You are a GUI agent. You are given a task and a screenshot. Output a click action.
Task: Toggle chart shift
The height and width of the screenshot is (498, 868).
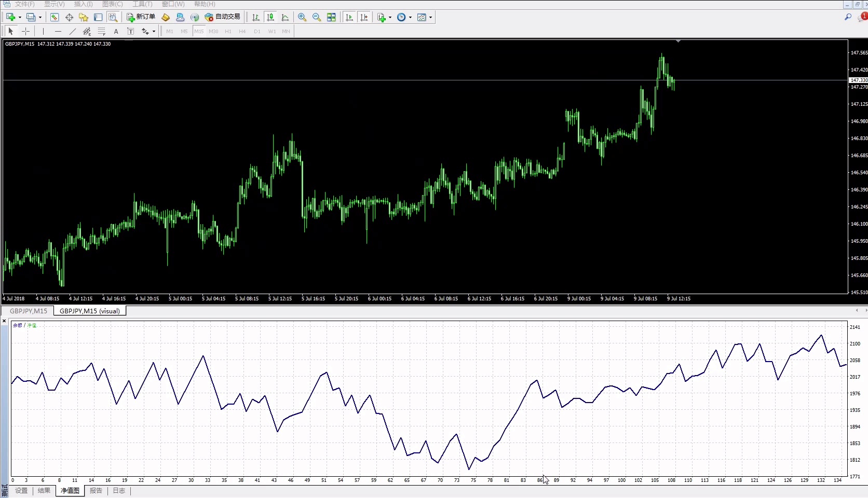pos(364,17)
